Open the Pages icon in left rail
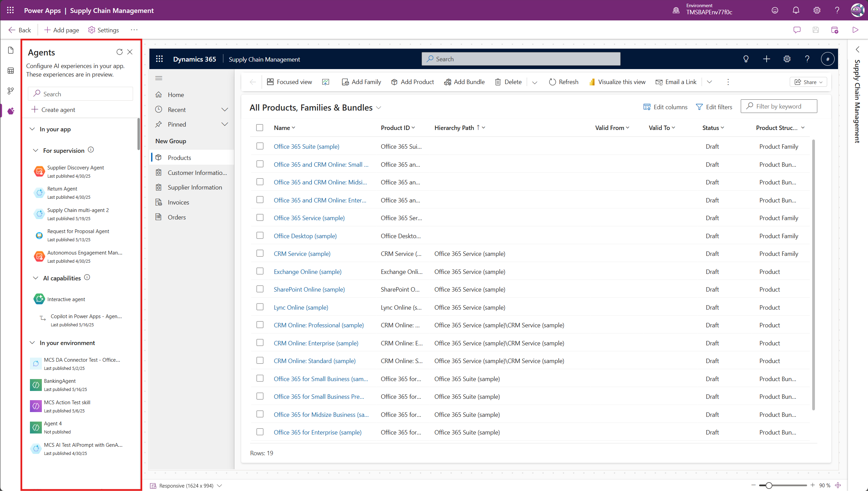The height and width of the screenshot is (491, 868). (x=11, y=50)
